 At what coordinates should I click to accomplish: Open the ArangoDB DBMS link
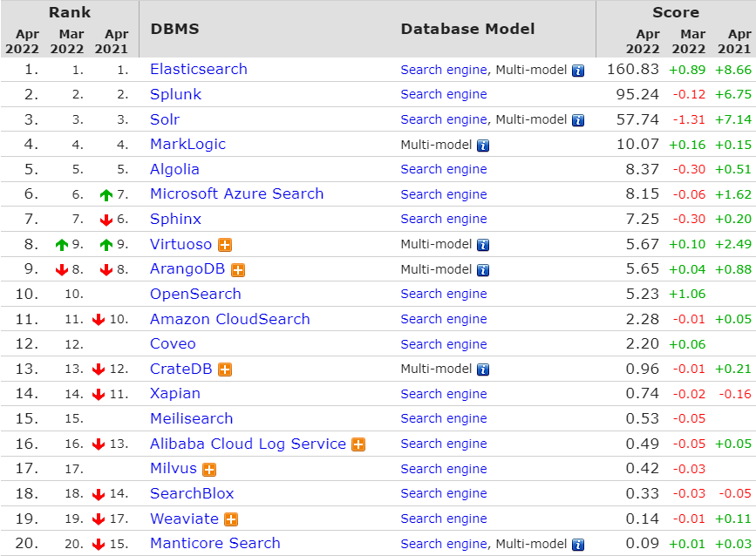pyautogui.click(x=187, y=268)
